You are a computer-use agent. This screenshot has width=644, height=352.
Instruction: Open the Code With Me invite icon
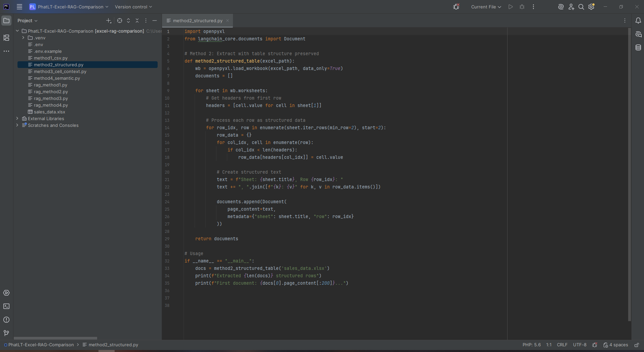coord(571,7)
